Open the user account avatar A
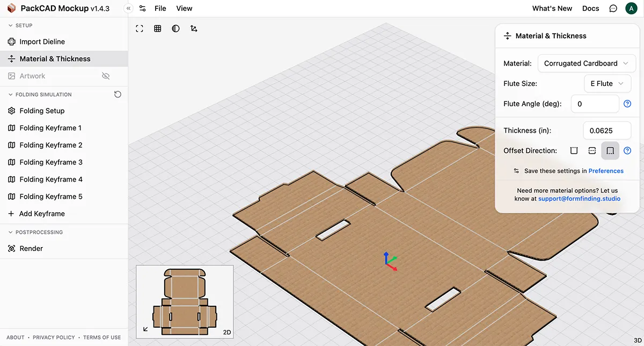This screenshot has width=644, height=346. (x=631, y=9)
